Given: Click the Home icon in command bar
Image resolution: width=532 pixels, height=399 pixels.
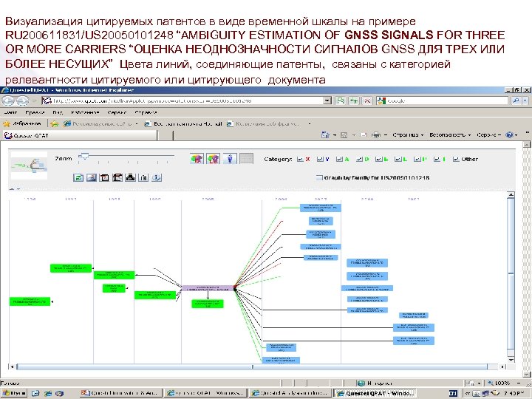Looking at the screenshot, I should [325, 135].
